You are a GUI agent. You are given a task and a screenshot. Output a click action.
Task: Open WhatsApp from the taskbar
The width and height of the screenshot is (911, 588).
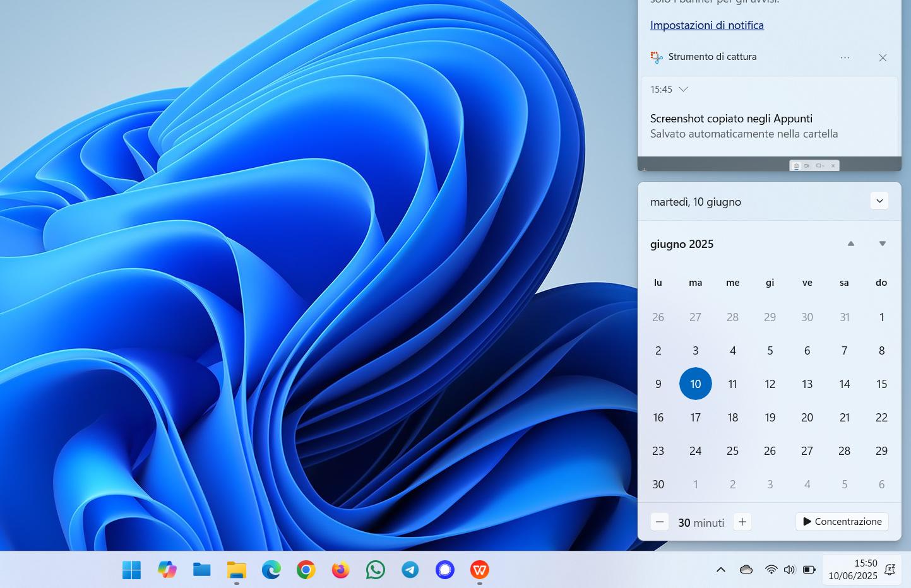376,570
